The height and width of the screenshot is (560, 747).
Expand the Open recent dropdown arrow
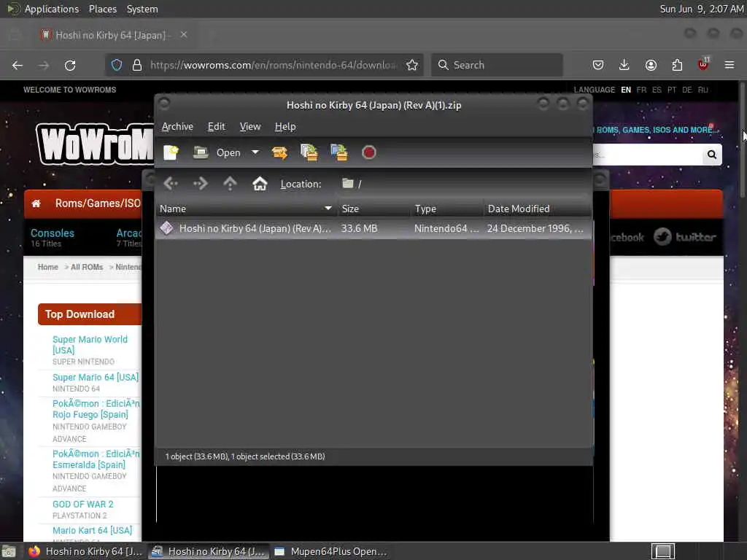255,152
